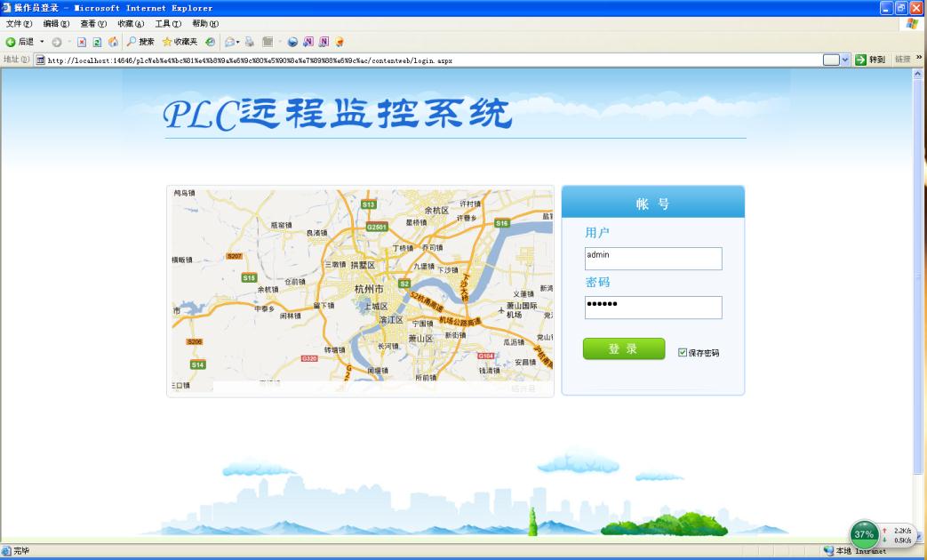Click the orange toolbar icon after OneNote
927x560 pixels.
coord(340,42)
